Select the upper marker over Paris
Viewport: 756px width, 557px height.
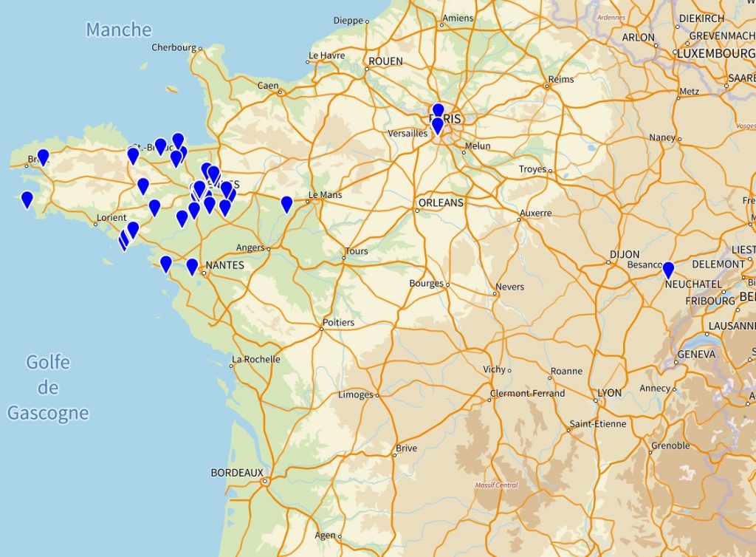(x=438, y=110)
